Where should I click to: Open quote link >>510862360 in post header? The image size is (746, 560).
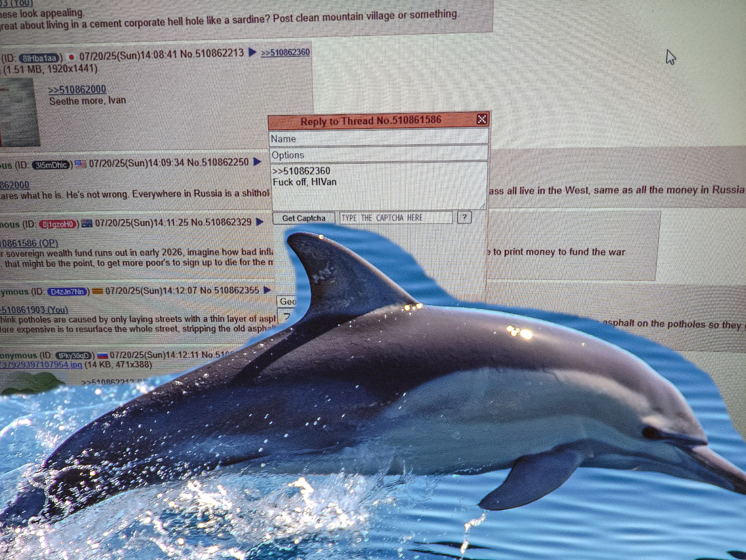(x=285, y=52)
